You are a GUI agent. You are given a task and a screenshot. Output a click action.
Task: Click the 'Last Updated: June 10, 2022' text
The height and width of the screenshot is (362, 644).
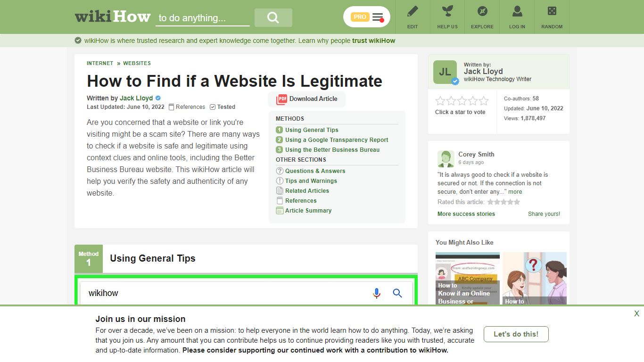[125, 107]
